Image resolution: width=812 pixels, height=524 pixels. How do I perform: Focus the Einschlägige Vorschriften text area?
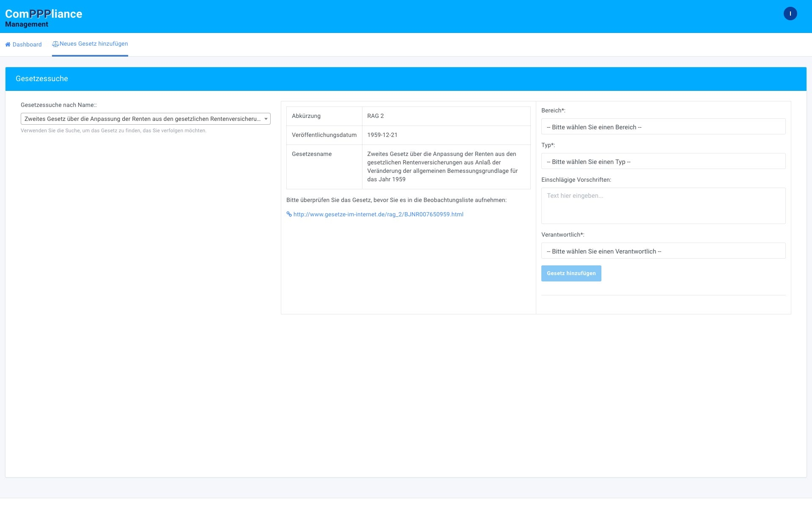(663, 206)
